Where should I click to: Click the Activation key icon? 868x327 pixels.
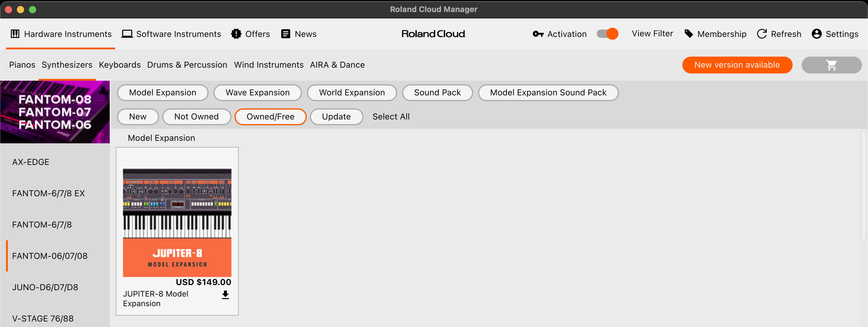[x=538, y=34]
